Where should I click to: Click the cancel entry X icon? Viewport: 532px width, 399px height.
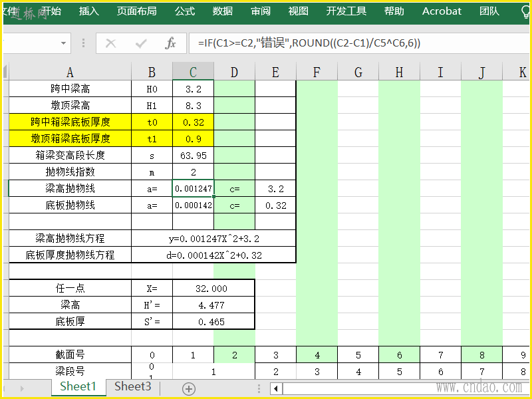click(110, 43)
